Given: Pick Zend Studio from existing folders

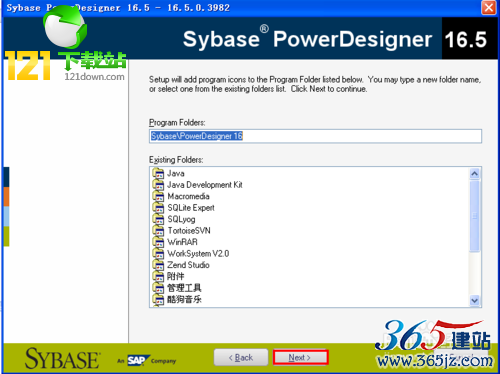Looking at the screenshot, I should 188,265.
